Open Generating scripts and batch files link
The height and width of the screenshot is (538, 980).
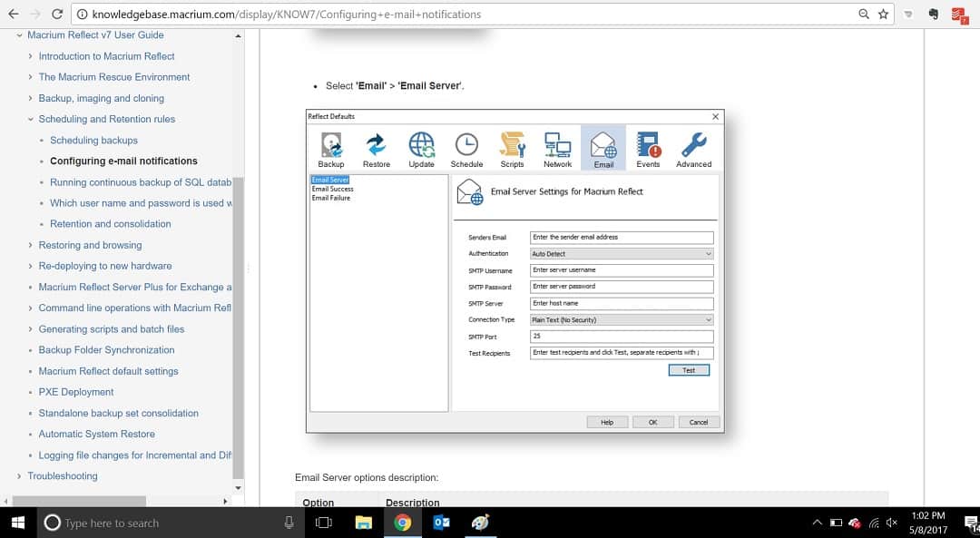pos(112,328)
